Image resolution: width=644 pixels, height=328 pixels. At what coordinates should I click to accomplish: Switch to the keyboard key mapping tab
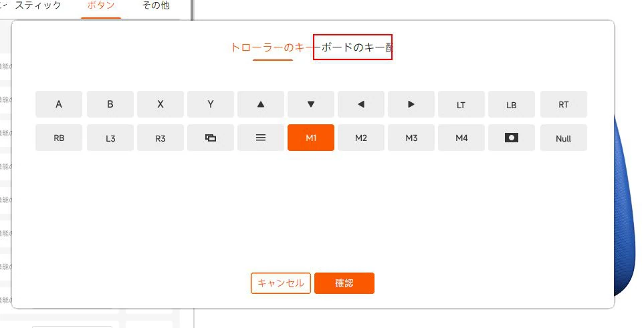(353, 47)
